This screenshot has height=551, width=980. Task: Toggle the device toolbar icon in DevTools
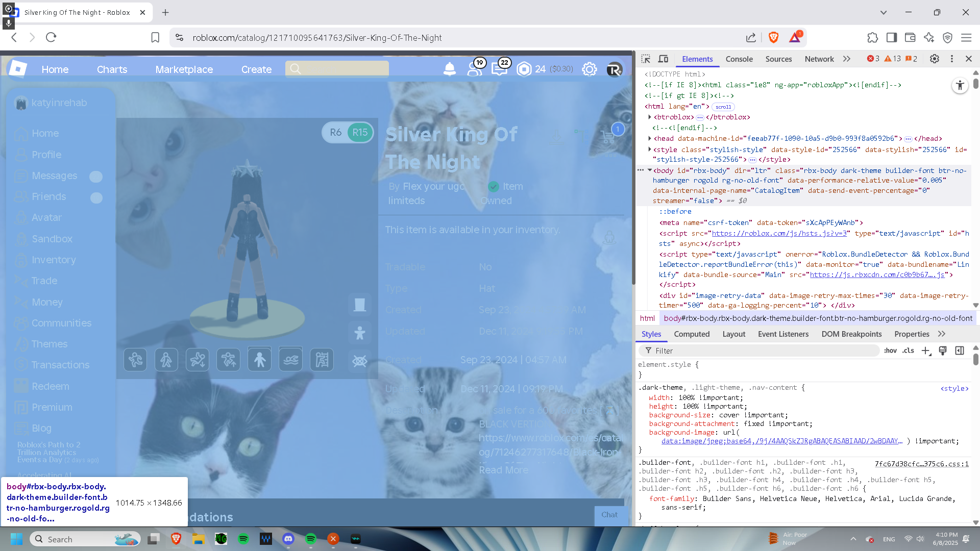click(x=663, y=59)
